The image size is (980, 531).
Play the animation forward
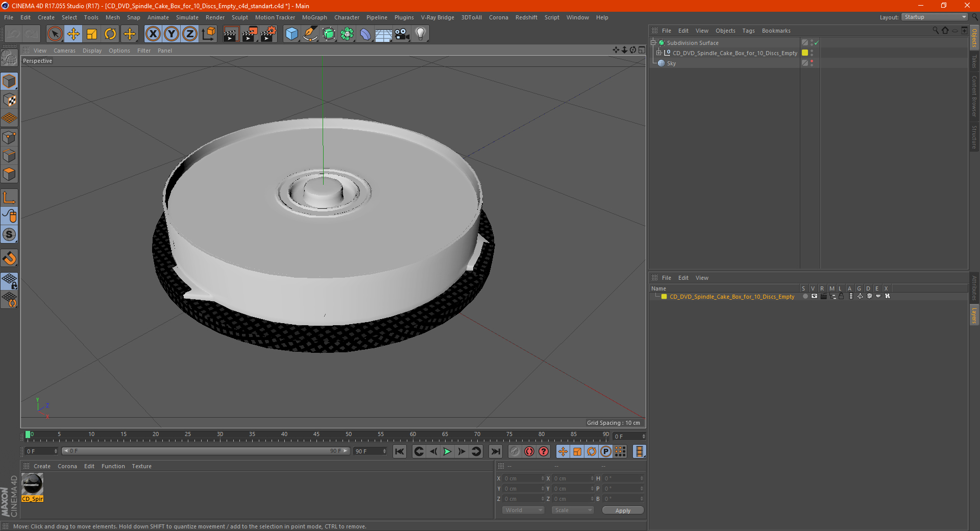coord(447,451)
